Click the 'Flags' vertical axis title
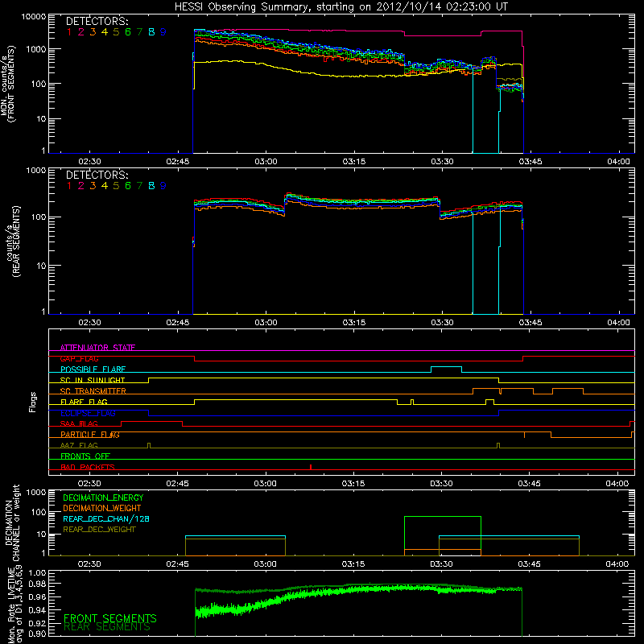This screenshot has width=644, height=644. (32, 402)
